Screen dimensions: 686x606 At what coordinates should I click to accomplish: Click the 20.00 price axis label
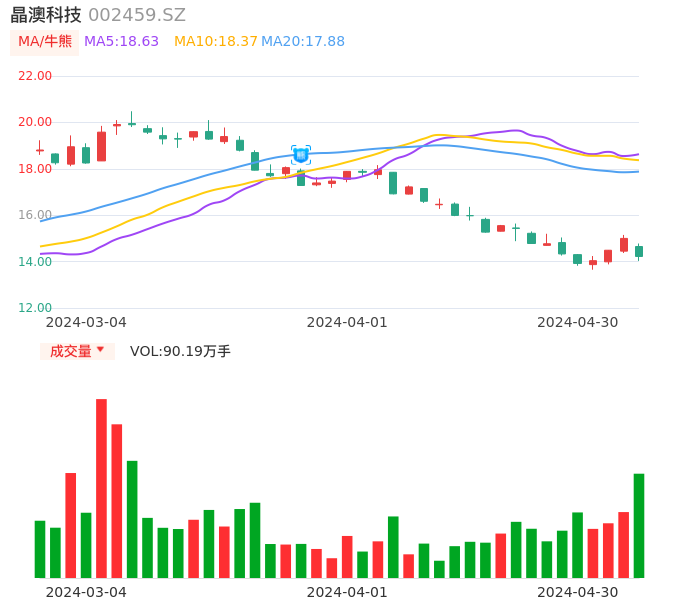(x=35, y=122)
